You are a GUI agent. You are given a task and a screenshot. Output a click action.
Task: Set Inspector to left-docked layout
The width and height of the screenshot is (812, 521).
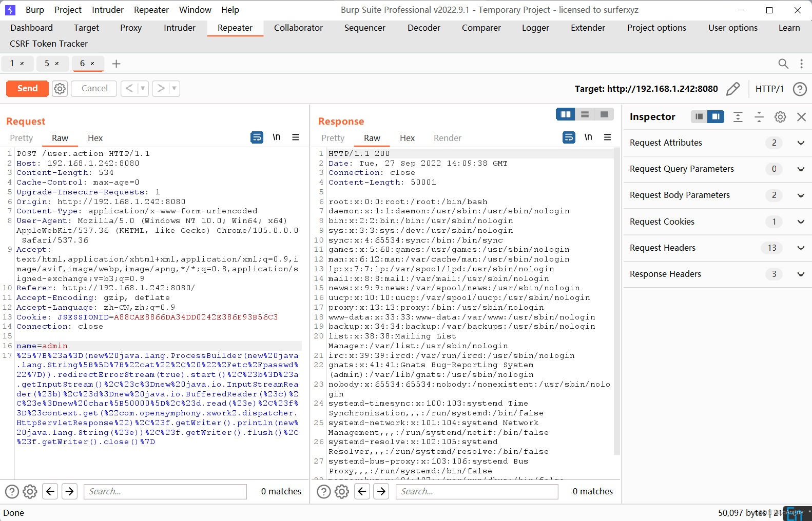pos(699,116)
